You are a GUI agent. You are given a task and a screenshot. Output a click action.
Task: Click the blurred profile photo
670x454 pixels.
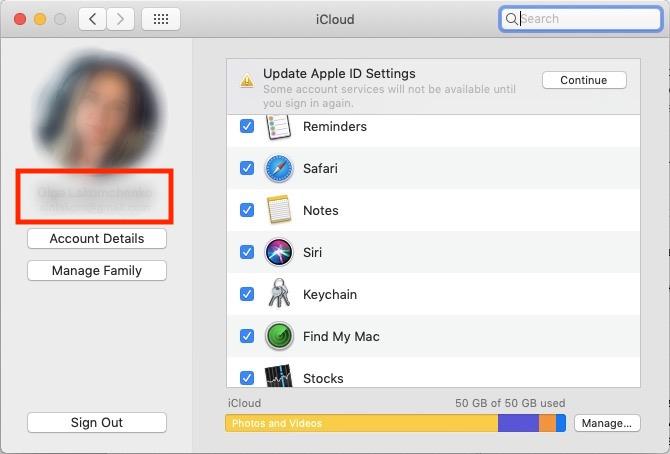coord(97,110)
